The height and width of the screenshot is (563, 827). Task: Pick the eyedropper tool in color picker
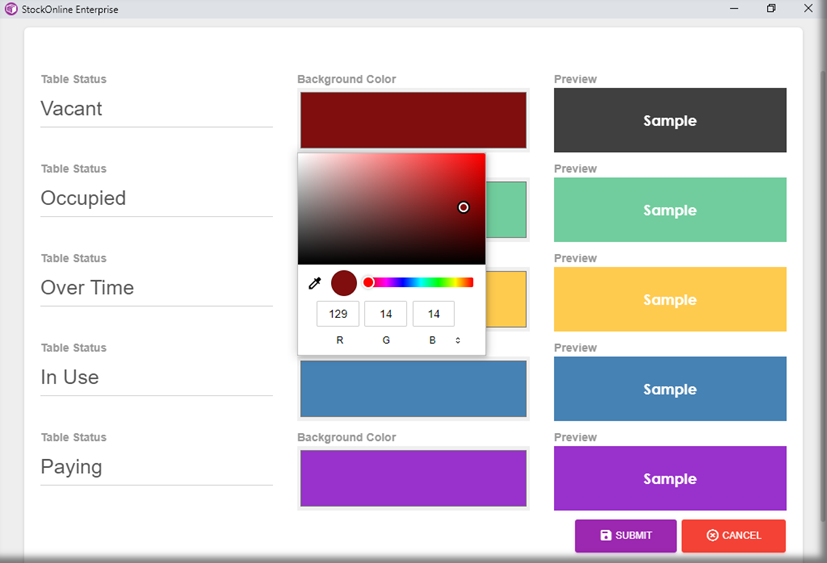coord(314,283)
